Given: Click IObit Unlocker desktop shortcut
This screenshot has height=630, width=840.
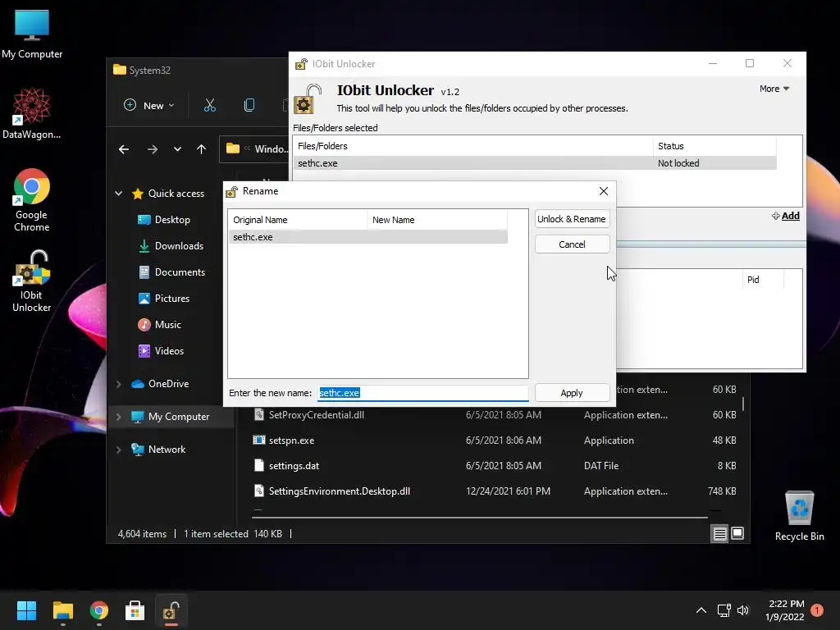Looking at the screenshot, I should click(x=32, y=281).
